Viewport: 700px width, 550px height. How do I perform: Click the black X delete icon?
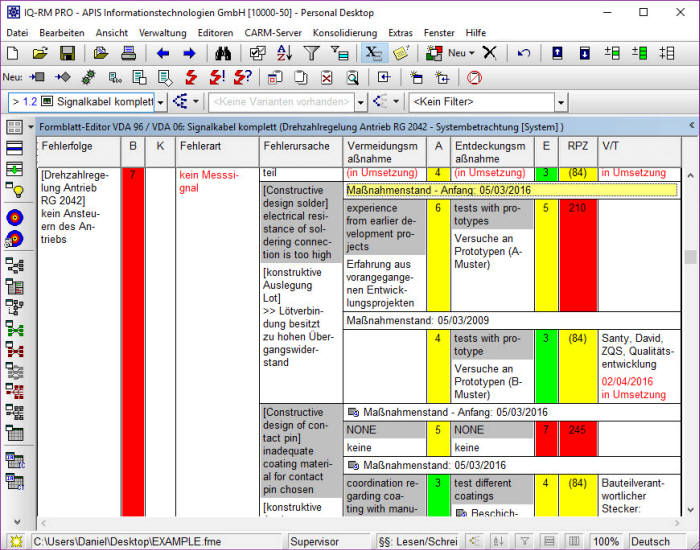point(490,53)
